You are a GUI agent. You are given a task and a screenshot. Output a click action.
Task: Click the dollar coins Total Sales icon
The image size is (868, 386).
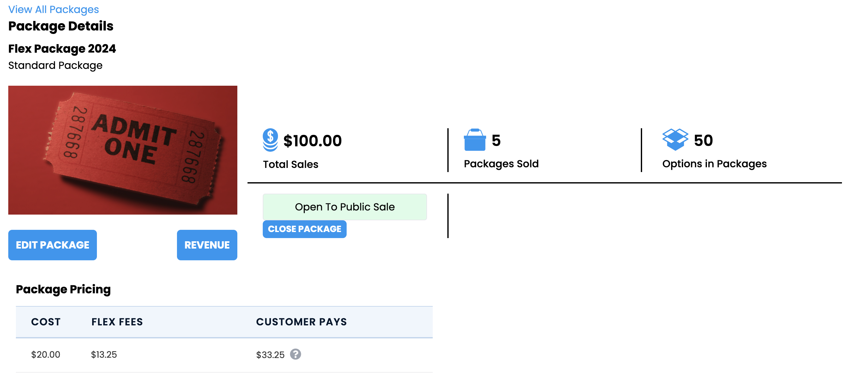pyautogui.click(x=270, y=140)
